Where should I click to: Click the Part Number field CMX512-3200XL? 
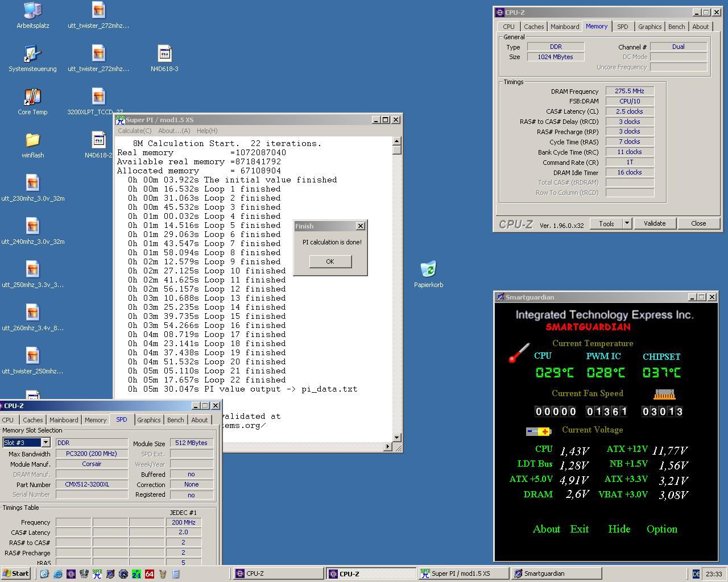(92, 484)
